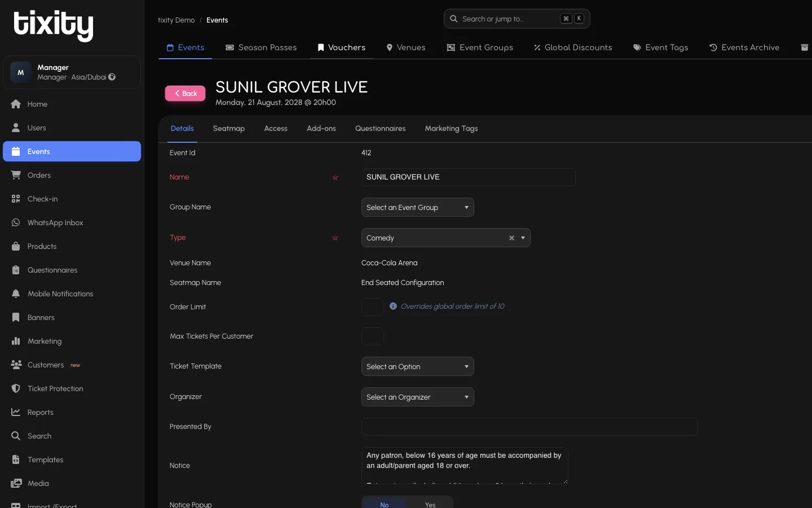Click the Templates file icon
The width and height of the screenshot is (812, 508).
[16, 459]
